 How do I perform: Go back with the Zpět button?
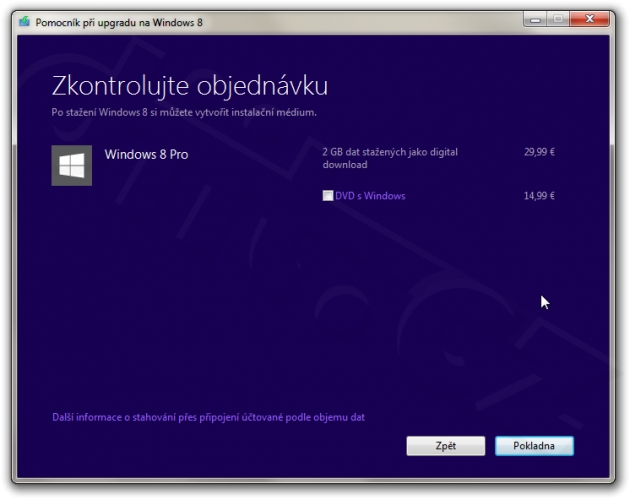click(x=446, y=446)
